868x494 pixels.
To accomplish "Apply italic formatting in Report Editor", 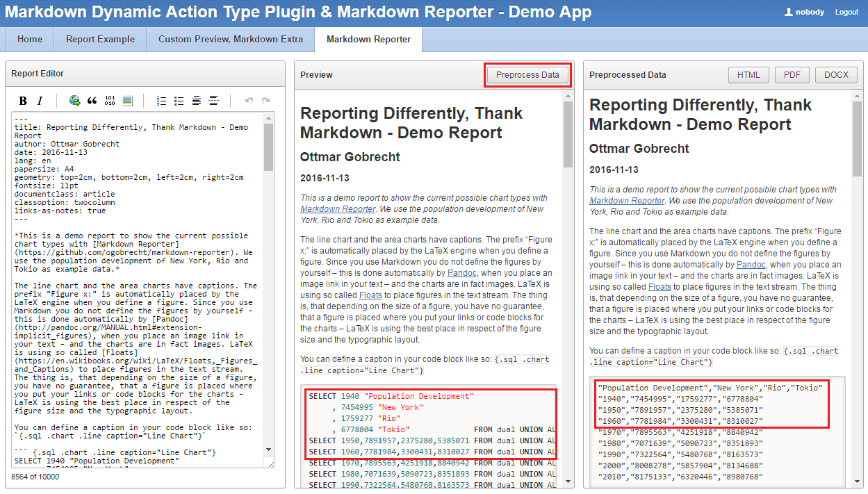I will point(40,101).
